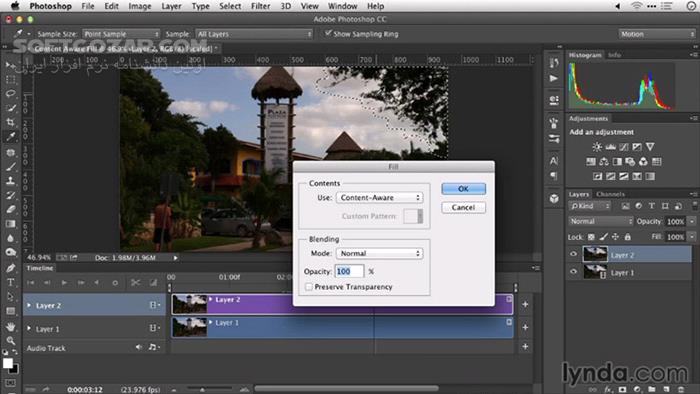Screen dimensions: 700x394
Task: Select the Eraser tool
Action: [10, 209]
